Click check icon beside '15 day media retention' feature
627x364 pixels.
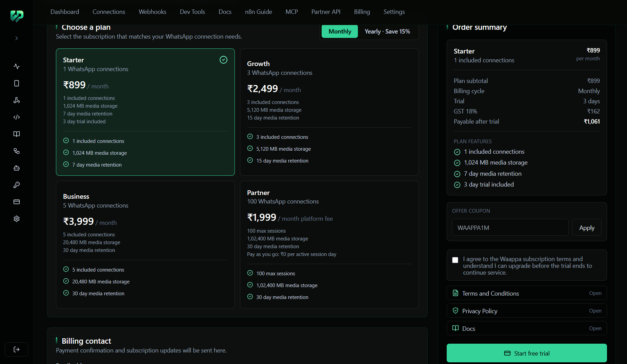[x=250, y=160]
